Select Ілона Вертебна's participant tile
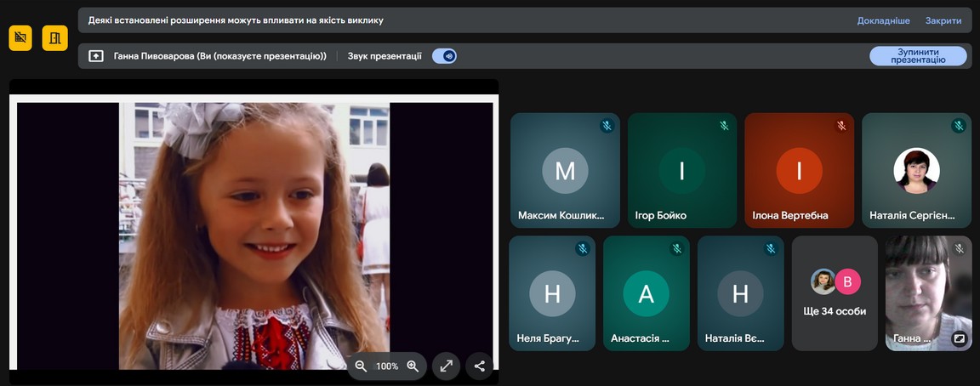The image size is (980, 386). click(x=799, y=170)
